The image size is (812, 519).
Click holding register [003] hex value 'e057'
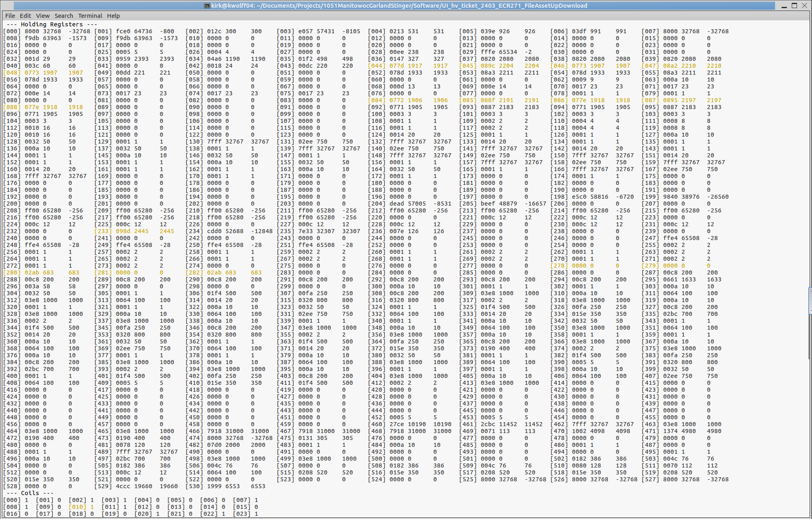[x=306, y=31]
